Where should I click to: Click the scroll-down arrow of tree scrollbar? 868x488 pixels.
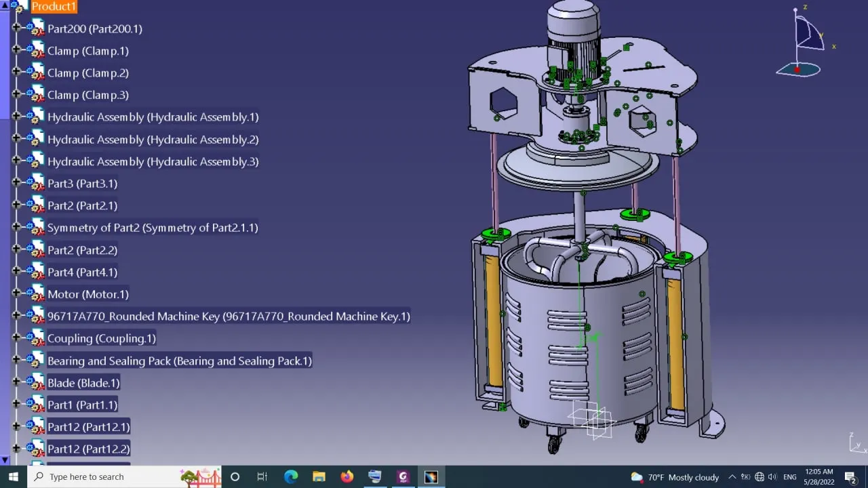5,460
